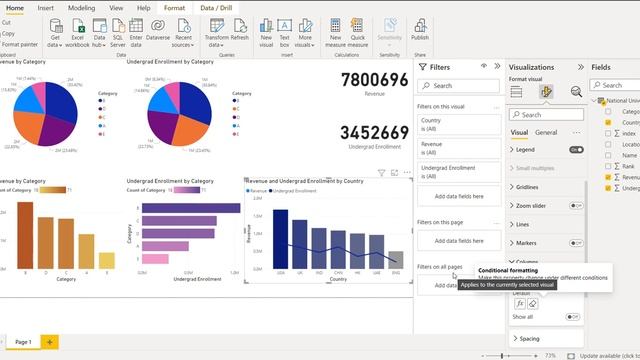
Task: Click Transform data
Action: (x=216, y=33)
